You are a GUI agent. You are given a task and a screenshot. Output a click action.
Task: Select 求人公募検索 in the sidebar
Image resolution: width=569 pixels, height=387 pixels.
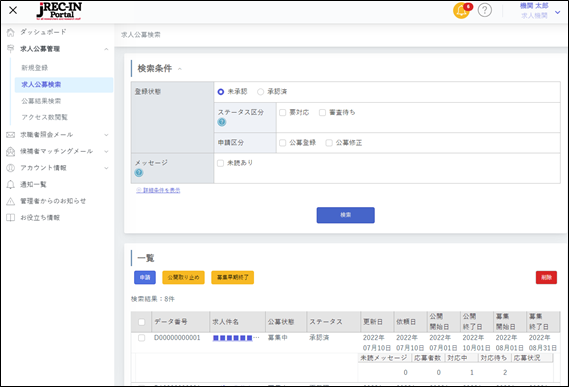[x=64, y=85]
